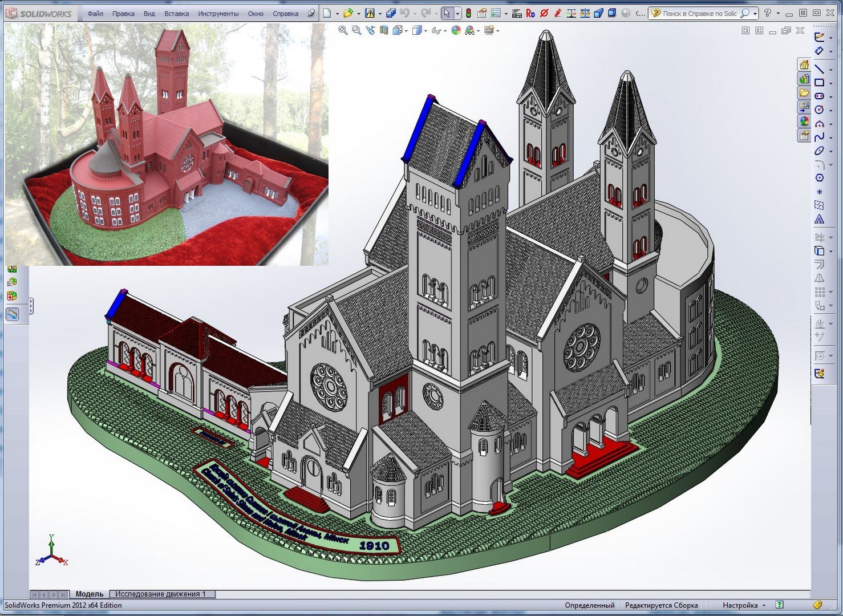The image size is (843, 616).
Task: Click the Zoom to Area magnifier icon
Action: (356, 30)
